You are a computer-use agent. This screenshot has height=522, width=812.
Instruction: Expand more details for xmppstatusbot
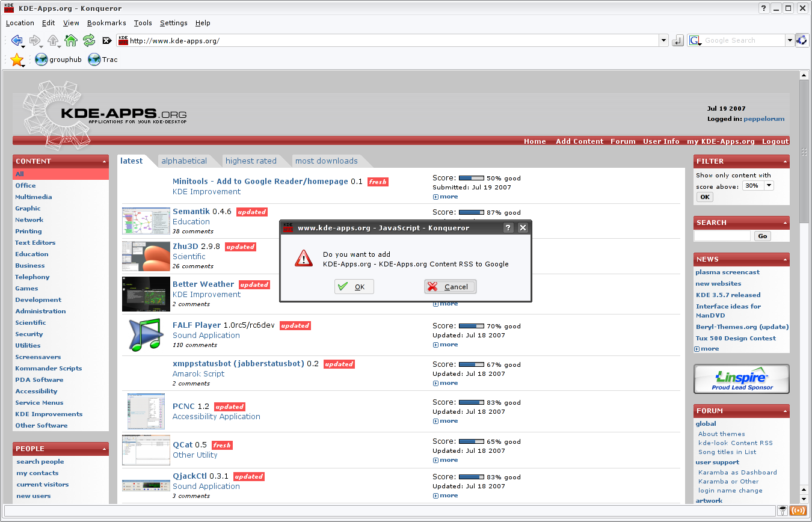(x=445, y=383)
